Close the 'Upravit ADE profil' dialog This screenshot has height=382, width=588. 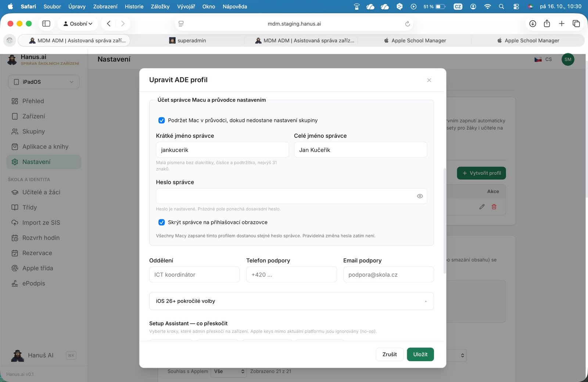click(x=429, y=80)
